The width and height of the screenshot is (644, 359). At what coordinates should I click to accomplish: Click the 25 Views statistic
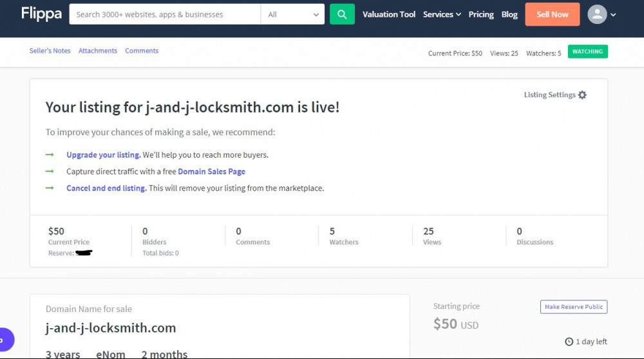click(x=432, y=236)
